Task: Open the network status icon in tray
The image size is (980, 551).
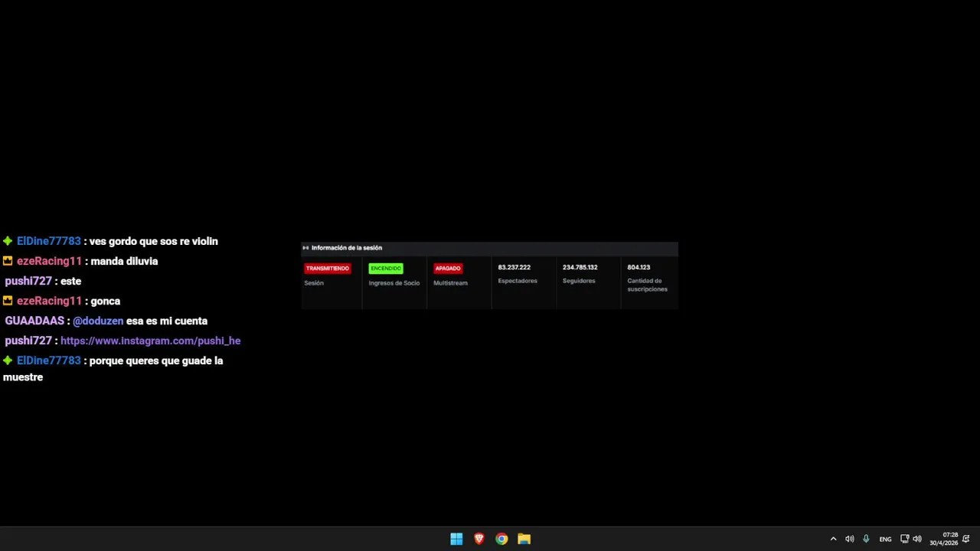Action: [904, 539]
